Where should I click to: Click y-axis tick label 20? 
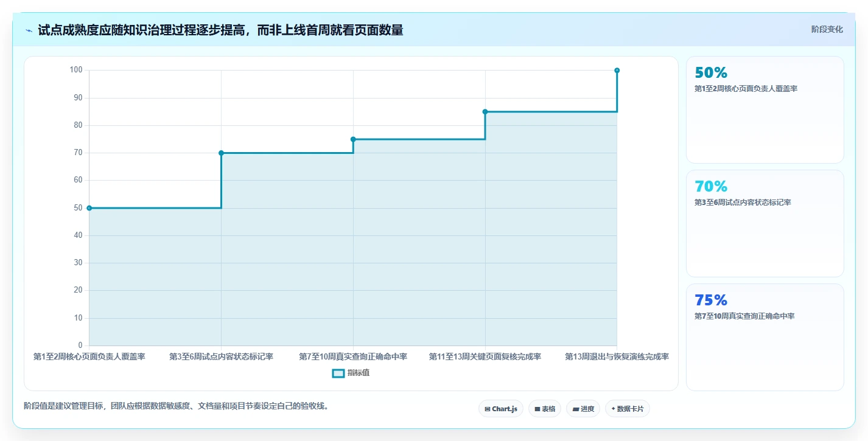[78, 291]
